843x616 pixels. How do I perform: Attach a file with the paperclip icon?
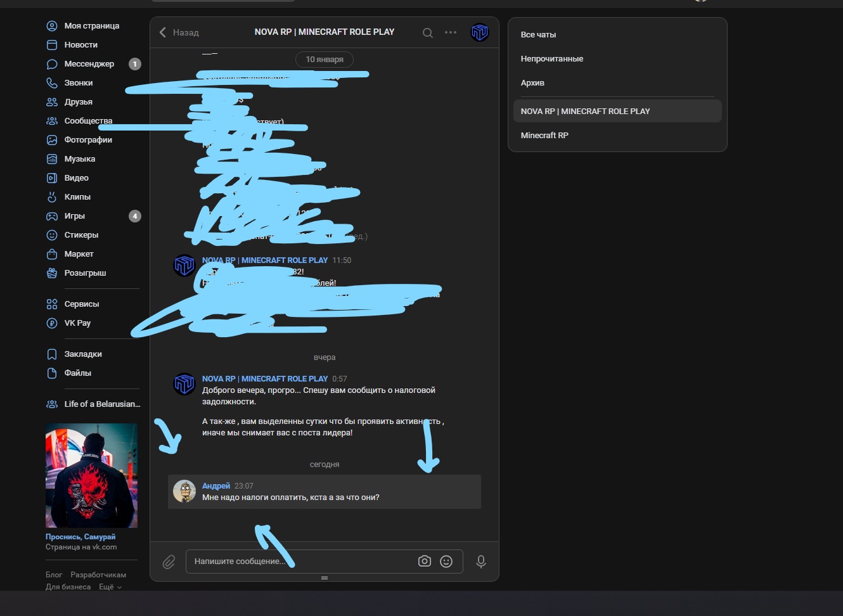point(169,561)
